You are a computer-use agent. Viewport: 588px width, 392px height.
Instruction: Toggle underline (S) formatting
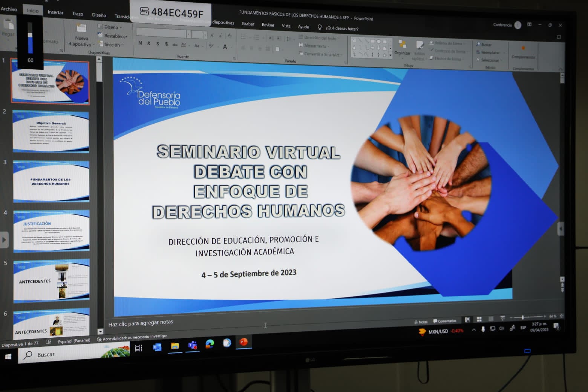158,44
